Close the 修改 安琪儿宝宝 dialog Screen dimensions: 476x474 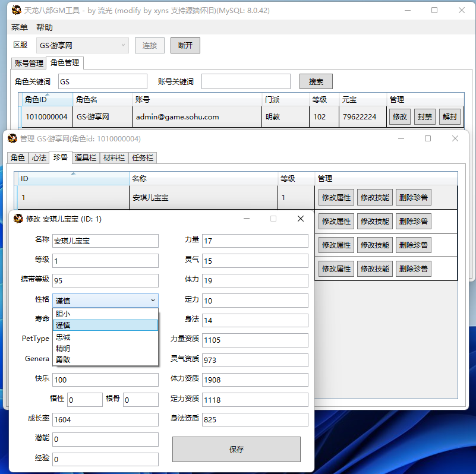pyautogui.click(x=300, y=219)
